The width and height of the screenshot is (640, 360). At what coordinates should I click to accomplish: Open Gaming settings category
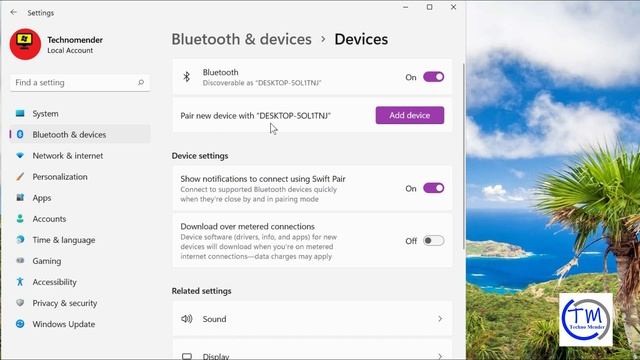point(80,261)
